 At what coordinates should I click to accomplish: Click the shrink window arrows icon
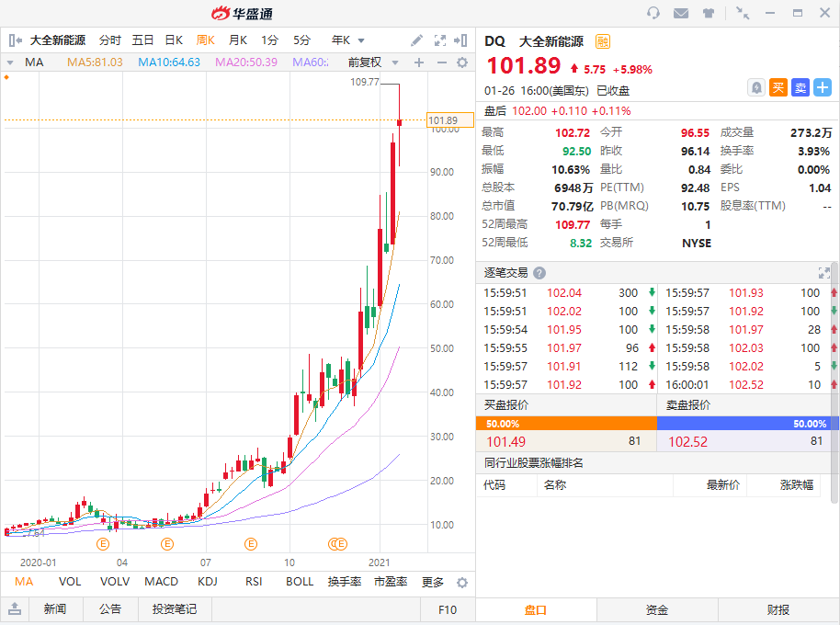[743, 13]
